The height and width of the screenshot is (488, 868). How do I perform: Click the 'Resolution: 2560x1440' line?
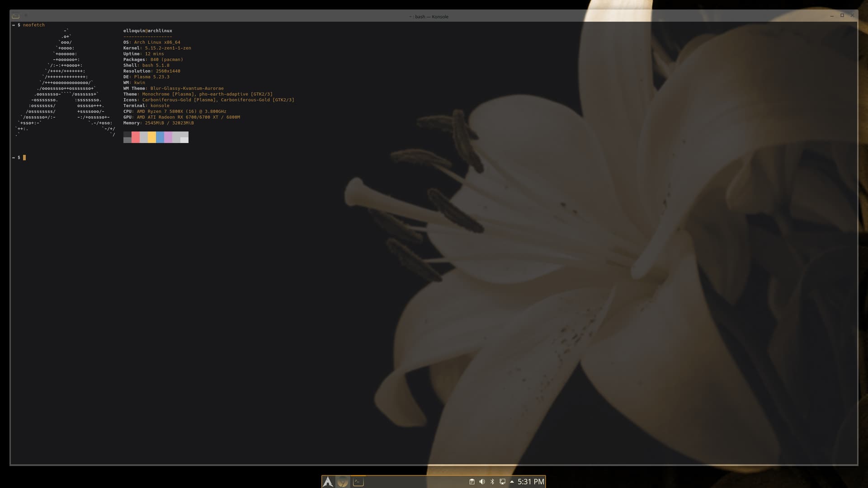click(x=152, y=71)
